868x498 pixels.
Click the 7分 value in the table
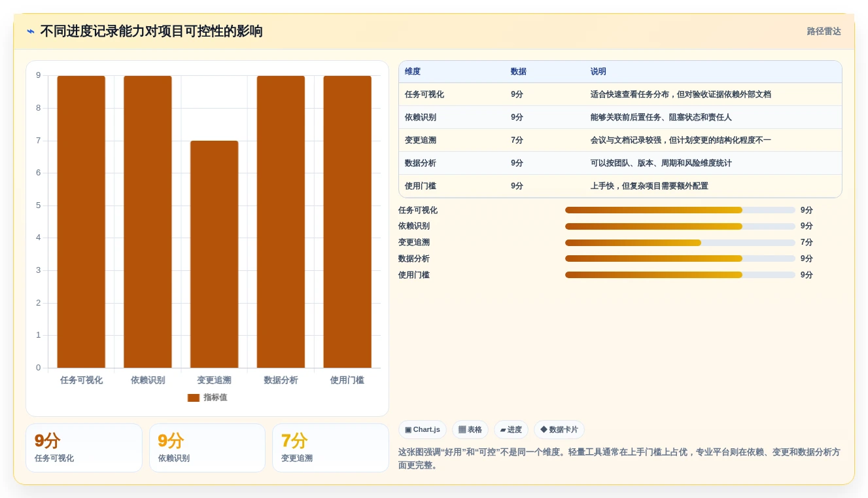pyautogui.click(x=517, y=140)
